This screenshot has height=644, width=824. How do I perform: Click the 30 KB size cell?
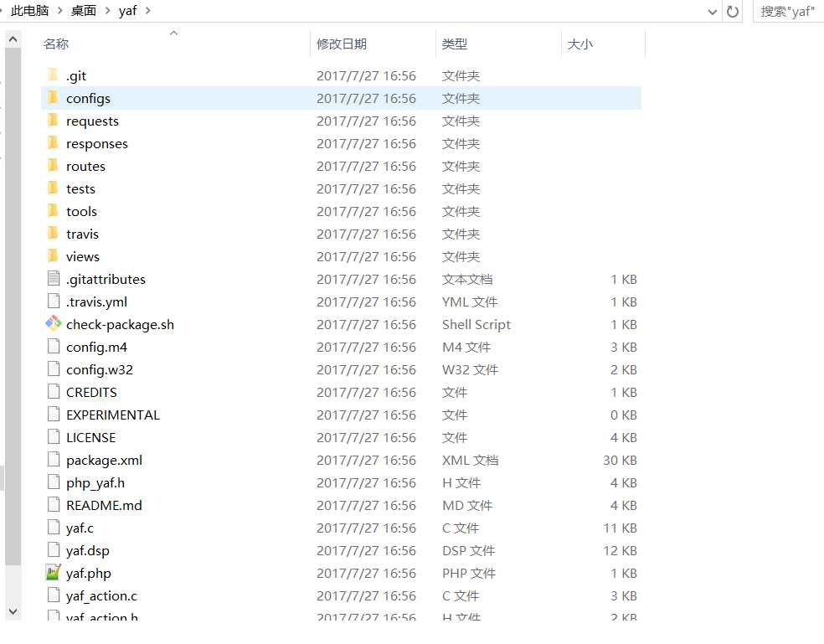620,460
